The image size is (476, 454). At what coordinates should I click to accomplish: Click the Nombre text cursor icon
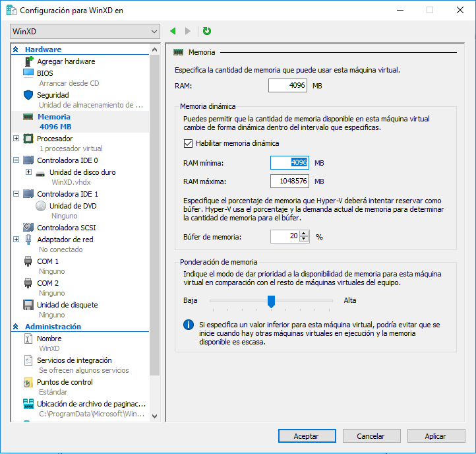[x=28, y=339]
